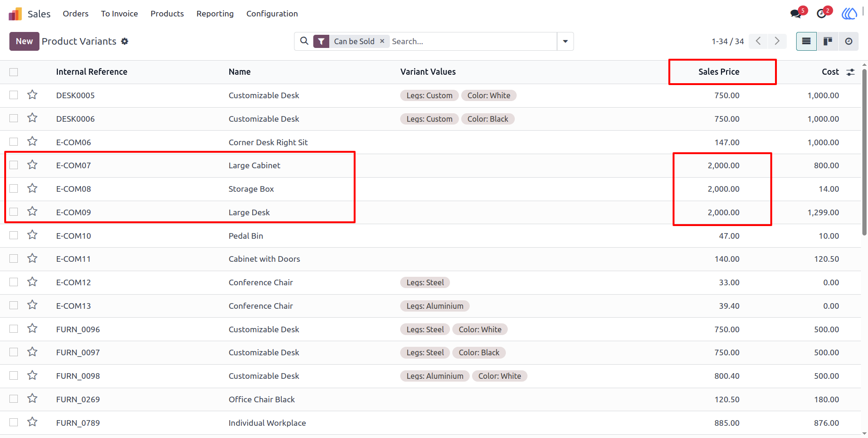
Task: Select all rows with header checkbox
Action: point(14,72)
